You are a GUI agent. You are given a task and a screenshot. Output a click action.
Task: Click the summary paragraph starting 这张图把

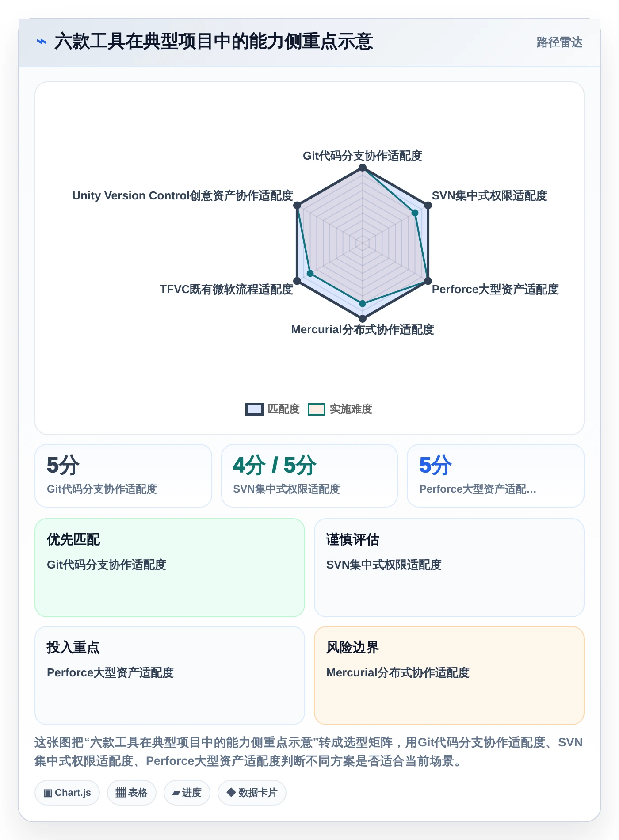coord(309,752)
